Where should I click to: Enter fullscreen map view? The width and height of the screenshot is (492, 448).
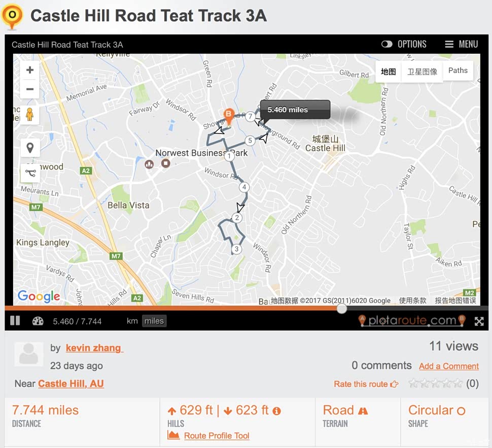pos(479,321)
